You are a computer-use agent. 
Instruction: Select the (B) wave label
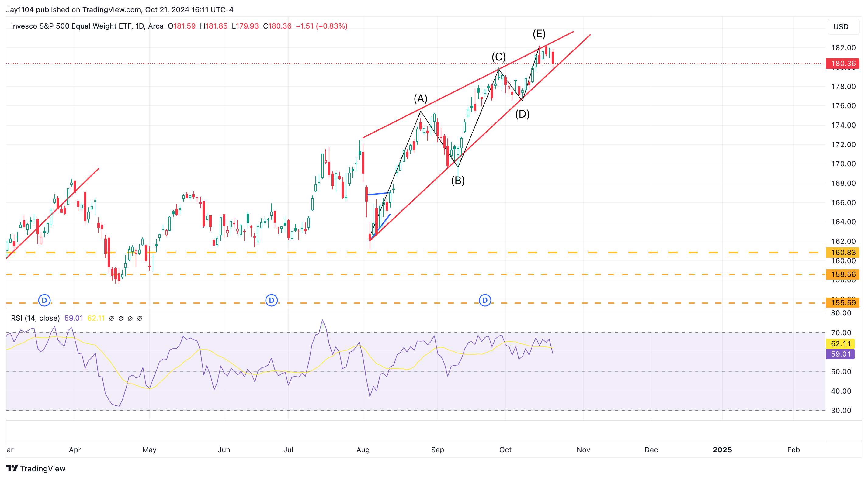(458, 181)
